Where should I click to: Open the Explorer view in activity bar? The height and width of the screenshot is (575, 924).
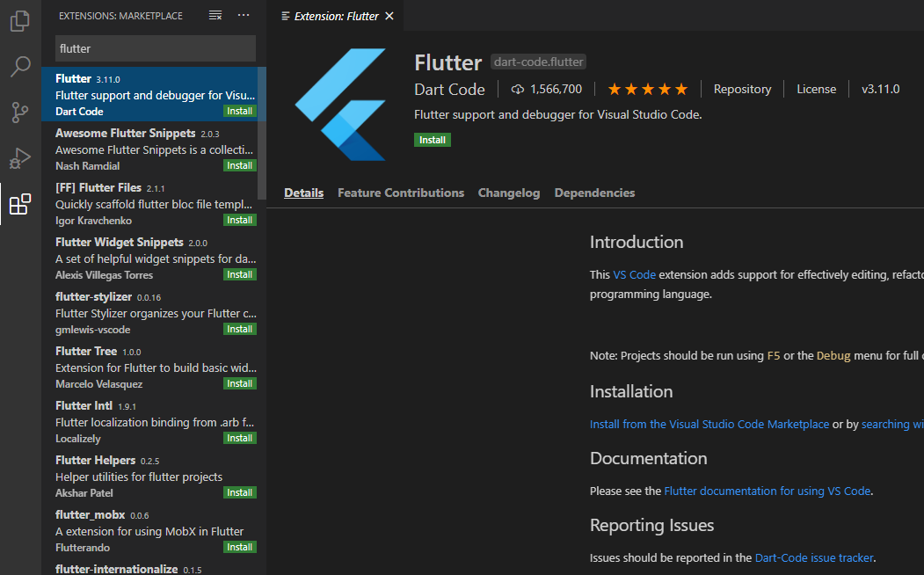[x=20, y=20]
